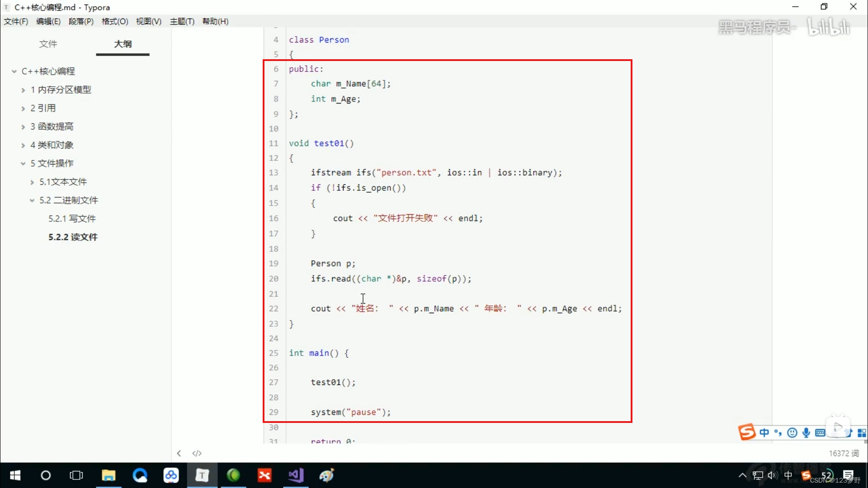Click the Typora navigate back icon
Image resolution: width=868 pixels, height=488 pixels.
(x=179, y=454)
